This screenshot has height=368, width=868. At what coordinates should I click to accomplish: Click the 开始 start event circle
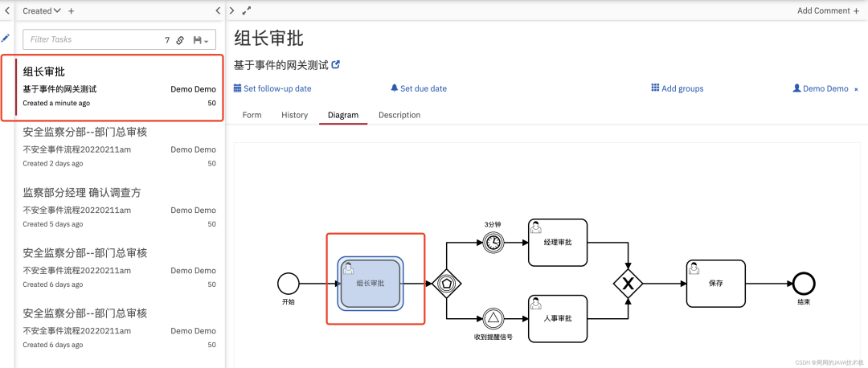[288, 284]
